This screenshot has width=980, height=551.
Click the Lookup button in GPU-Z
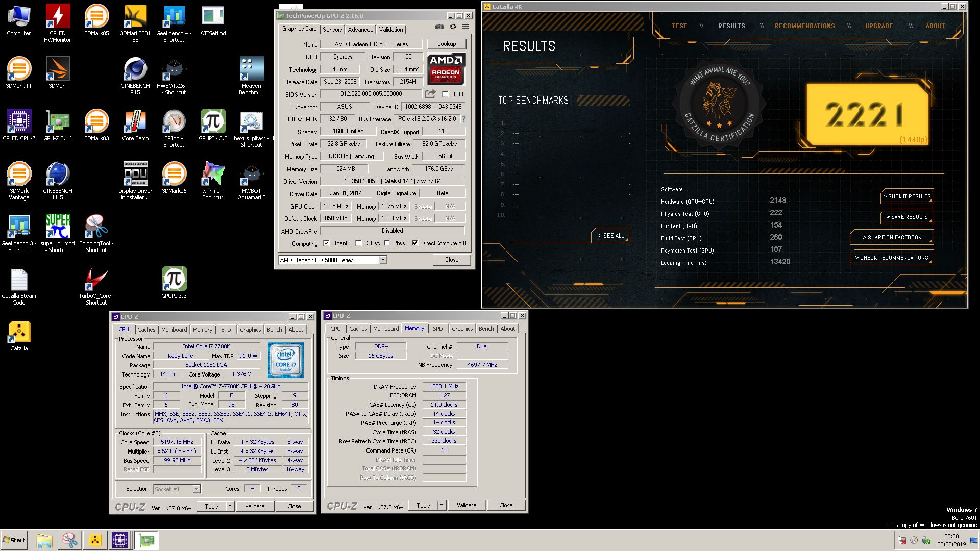447,44
